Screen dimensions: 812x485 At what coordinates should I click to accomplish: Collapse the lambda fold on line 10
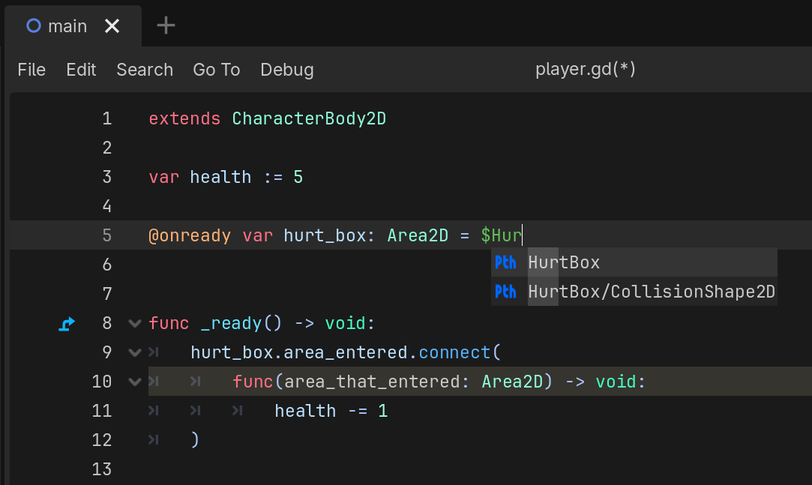pyautogui.click(x=135, y=381)
